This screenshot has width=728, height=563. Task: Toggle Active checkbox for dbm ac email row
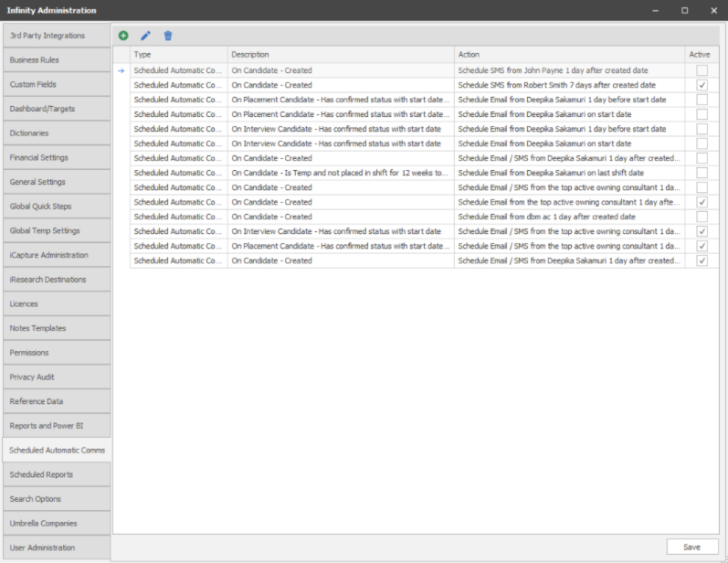pyautogui.click(x=702, y=217)
